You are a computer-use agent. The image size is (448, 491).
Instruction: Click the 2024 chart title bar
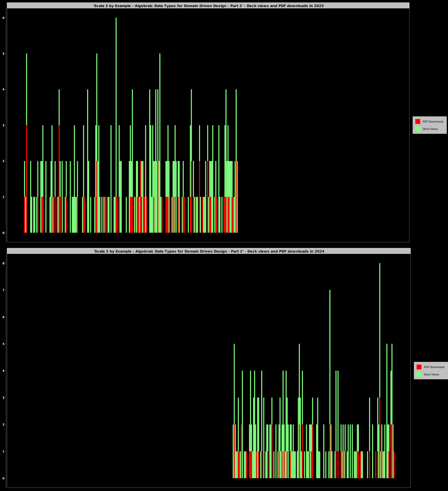pyautogui.click(x=209, y=251)
